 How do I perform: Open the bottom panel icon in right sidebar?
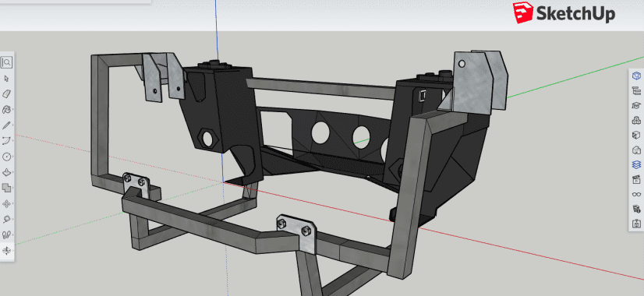pos(636,224)
